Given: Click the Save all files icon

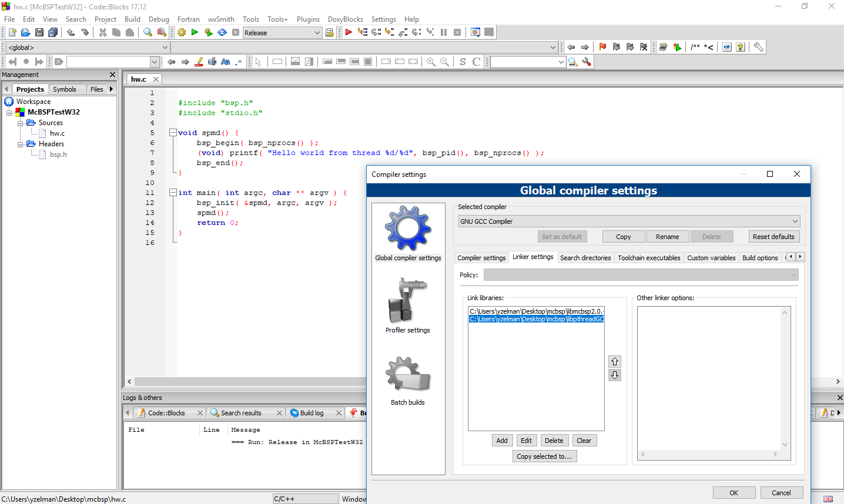Looking at the screenshot, I should [53, 32].
